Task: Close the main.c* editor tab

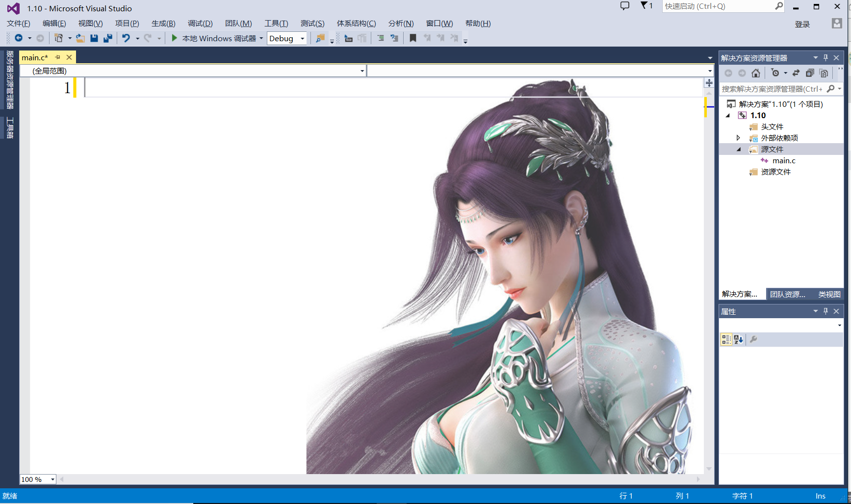Action: coord(69,57)
